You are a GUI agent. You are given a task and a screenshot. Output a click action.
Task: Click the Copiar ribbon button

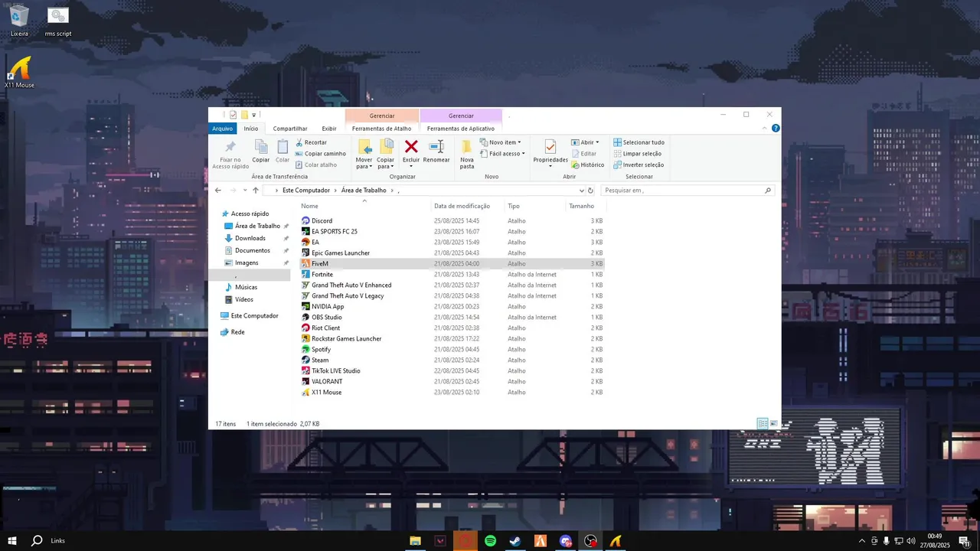(261, 150)
